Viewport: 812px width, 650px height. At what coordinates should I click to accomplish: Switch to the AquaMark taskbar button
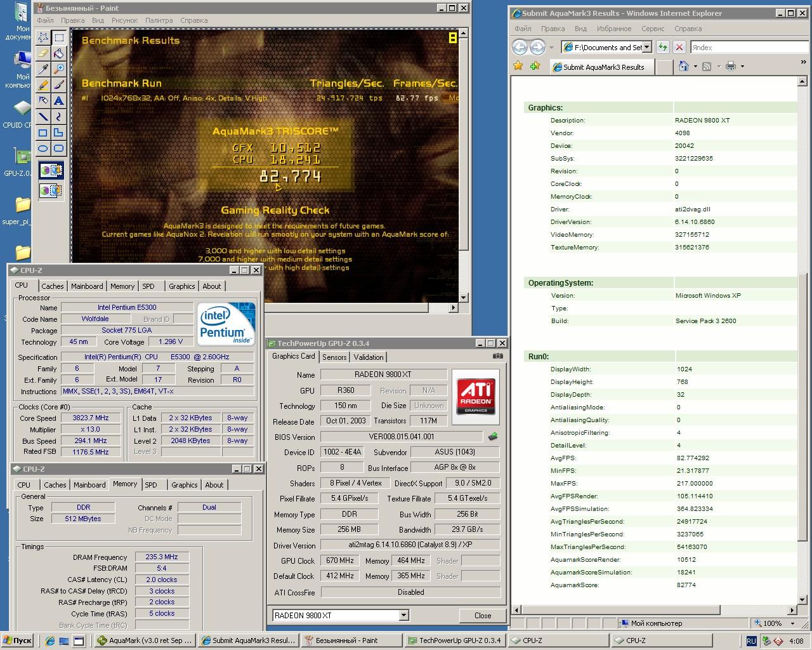(x=145, y=640)
